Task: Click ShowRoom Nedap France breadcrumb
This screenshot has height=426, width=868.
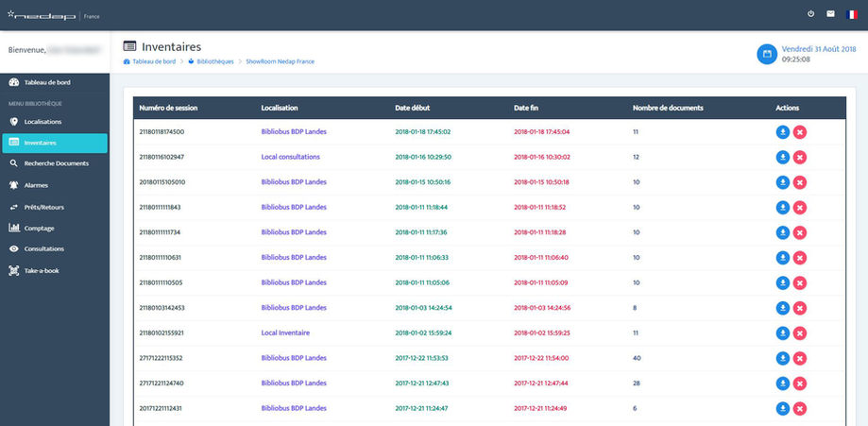Action: click(x=281, y=61)
